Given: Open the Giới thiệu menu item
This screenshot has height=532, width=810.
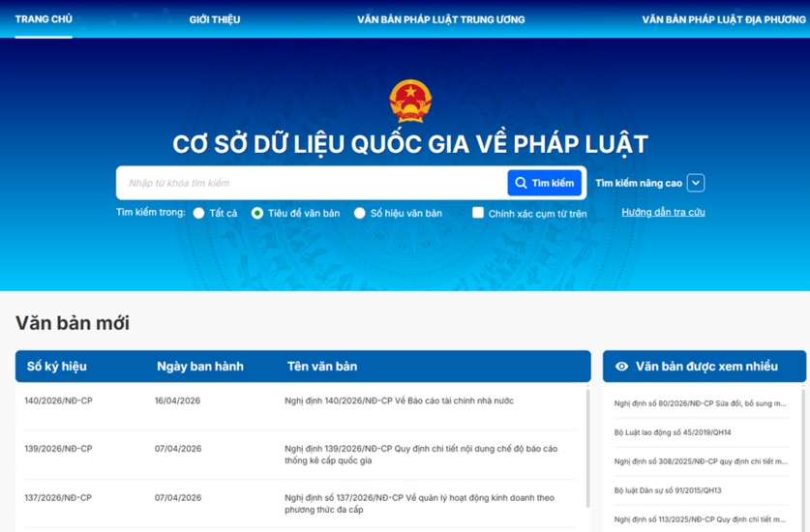Looking at the screenshot, I should [x=215, y=19].
